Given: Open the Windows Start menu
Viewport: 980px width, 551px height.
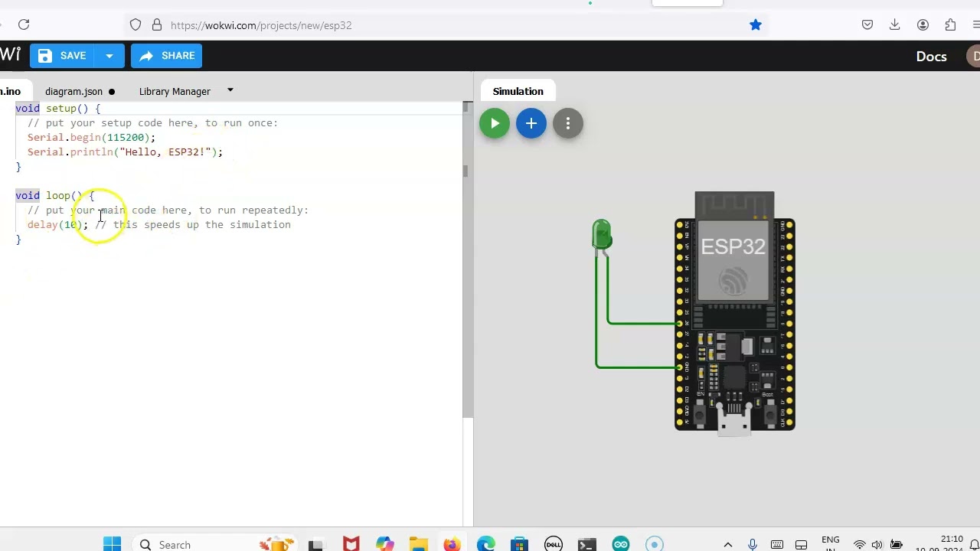Looking at the screenshot, I should pyautogui.click(x=112, y=544).
